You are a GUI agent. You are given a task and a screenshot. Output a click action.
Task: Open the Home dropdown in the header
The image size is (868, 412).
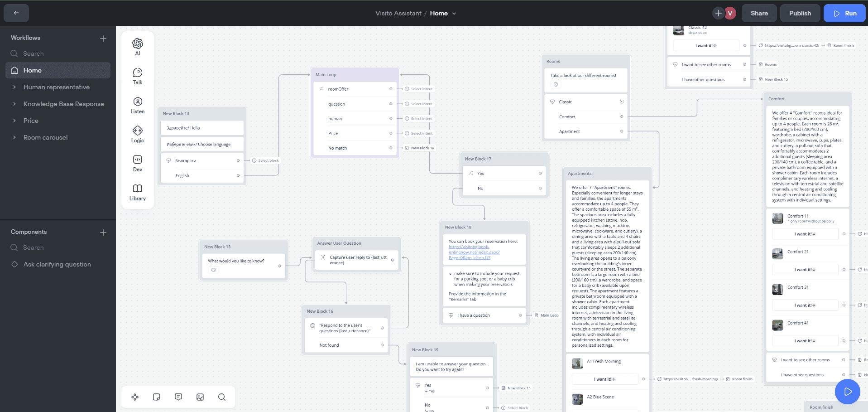[454, 14]
